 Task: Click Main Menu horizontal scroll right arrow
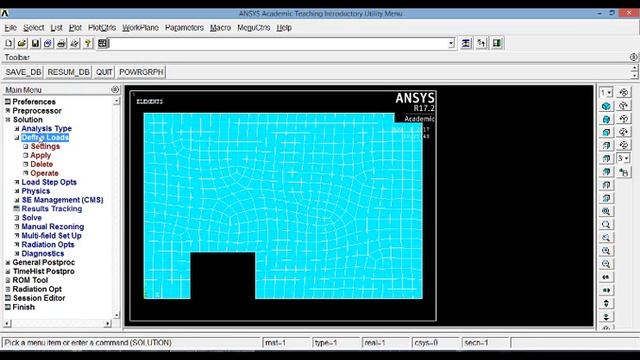tap(107, 324)
